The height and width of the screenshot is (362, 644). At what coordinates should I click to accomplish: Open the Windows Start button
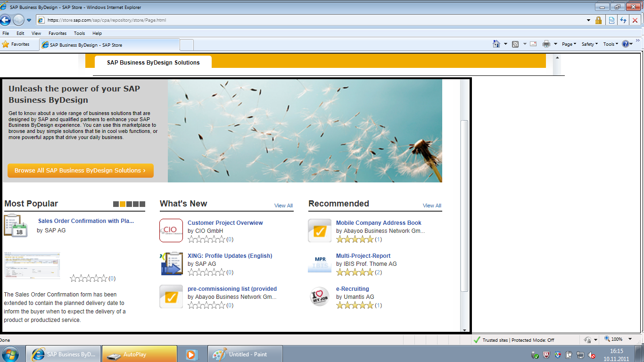pos(11,354)
